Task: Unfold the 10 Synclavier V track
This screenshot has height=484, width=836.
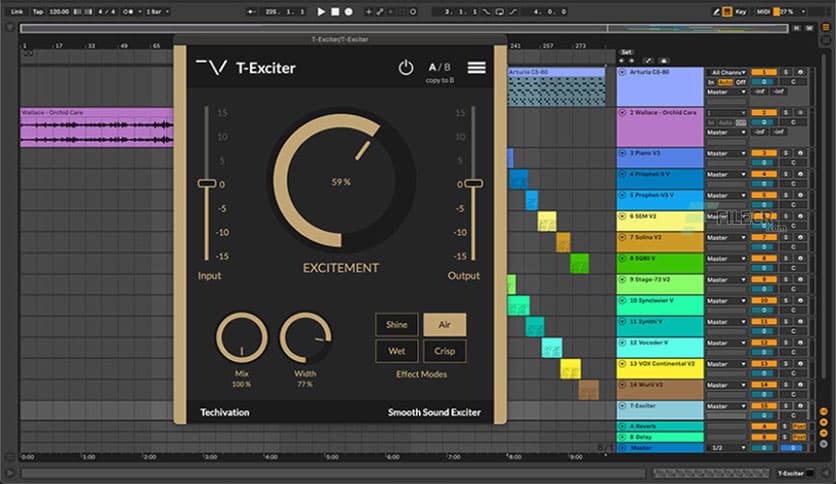Action: coord(622,300)
